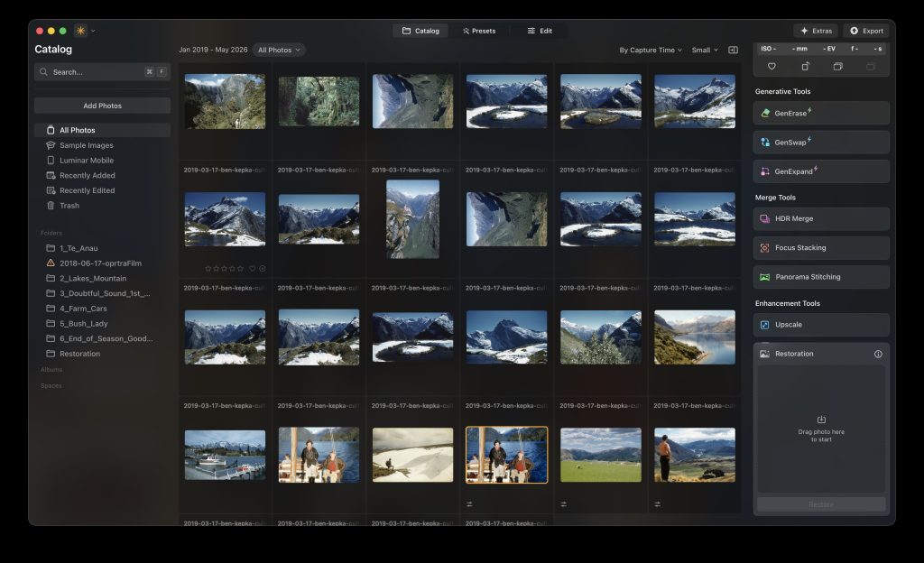This screenshot has height=563, width=924.
Task: Click the Restoration panel header
Action: [821, 354]
